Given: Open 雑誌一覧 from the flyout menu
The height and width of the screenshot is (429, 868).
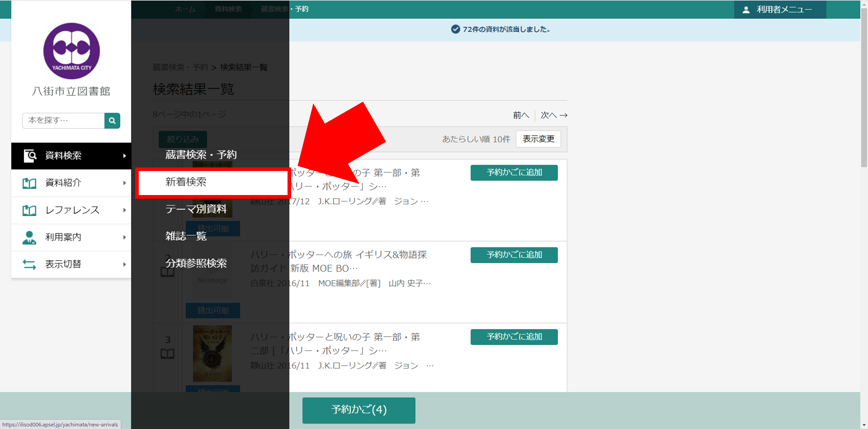Looking at the screenshot, I should (x=186, y=236).
